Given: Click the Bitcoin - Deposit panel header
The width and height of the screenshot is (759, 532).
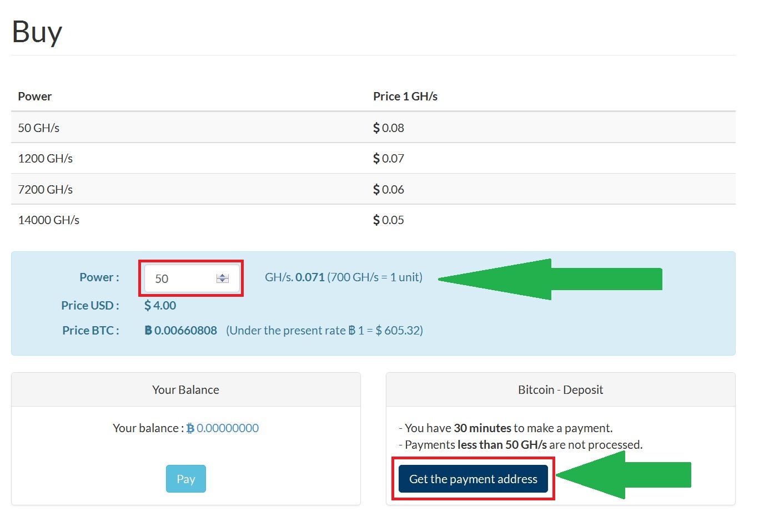Looking at the screenshot, I should (x=561, y=389).
